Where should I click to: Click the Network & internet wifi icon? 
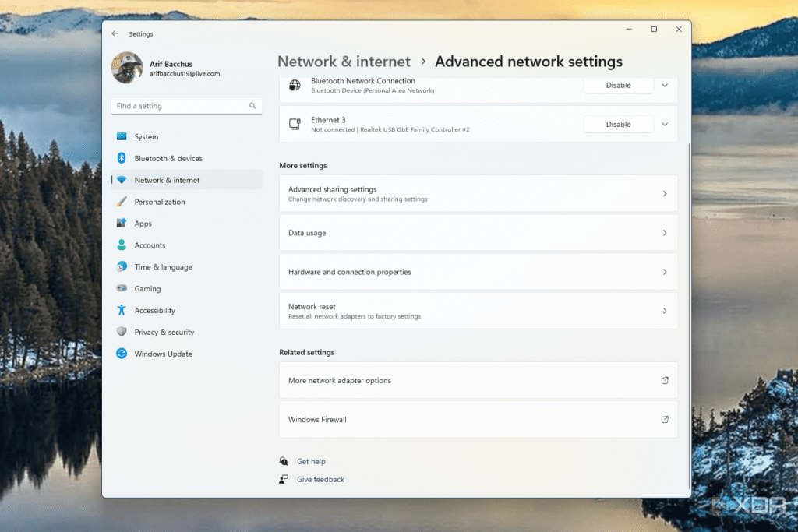(x=122, y=180)
